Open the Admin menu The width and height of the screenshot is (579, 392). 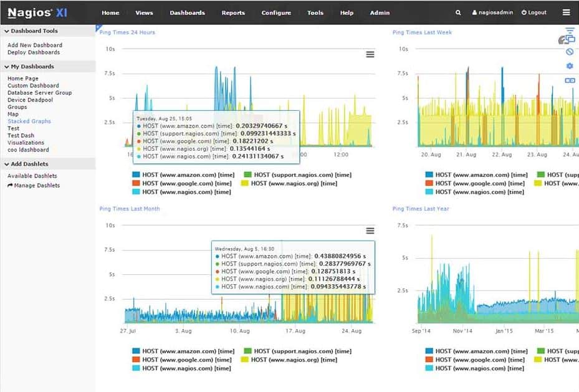(380, 12)
